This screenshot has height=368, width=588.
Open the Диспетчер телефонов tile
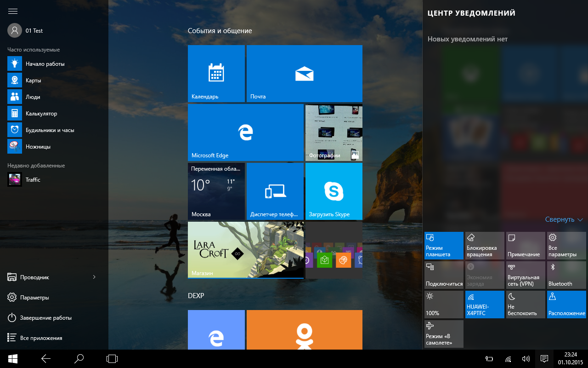click(x=275, y=191)
